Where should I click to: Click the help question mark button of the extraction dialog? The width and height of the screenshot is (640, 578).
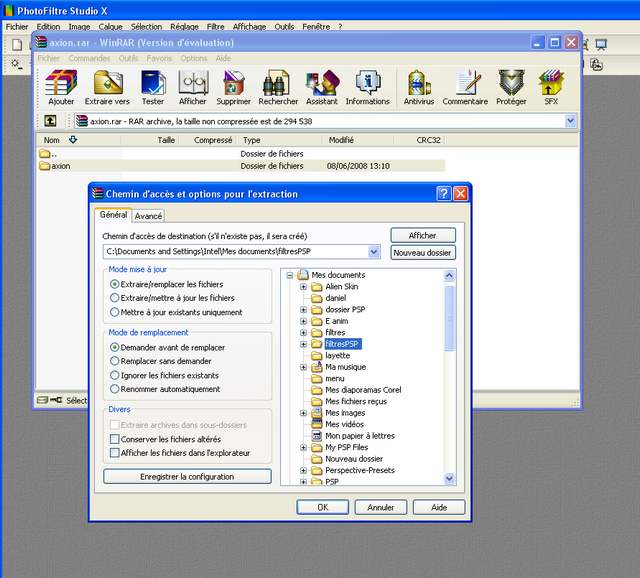444,193
